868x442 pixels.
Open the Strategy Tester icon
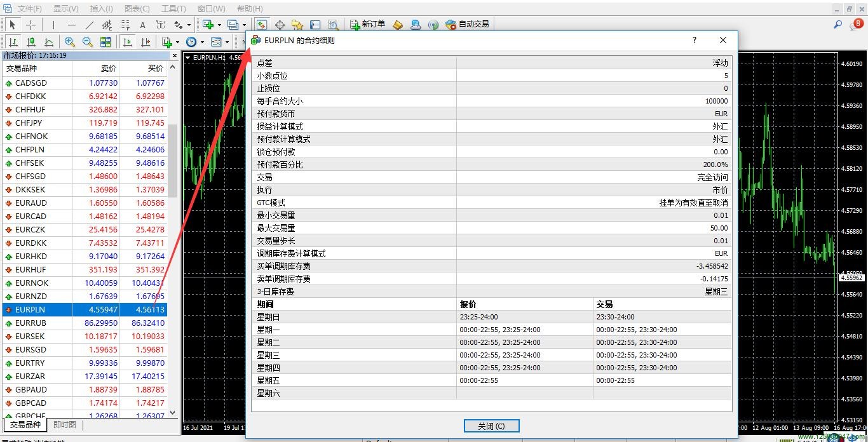[x=333, y=25]
